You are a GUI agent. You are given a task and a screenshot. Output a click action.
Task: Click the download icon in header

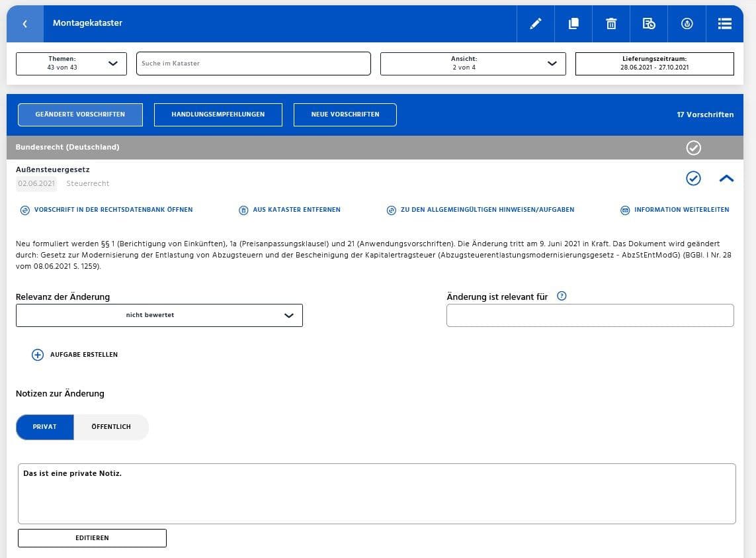[x=687, y=24]
